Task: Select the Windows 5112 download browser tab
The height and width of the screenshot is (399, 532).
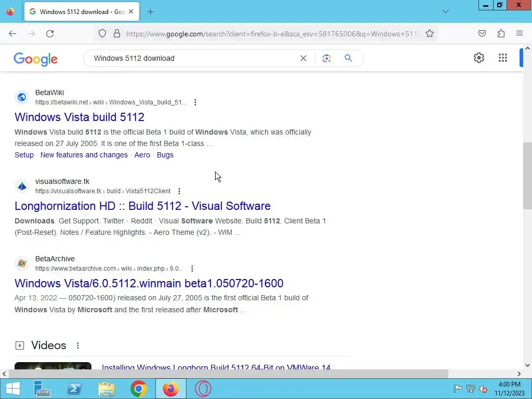Action: tap(82, 12)
